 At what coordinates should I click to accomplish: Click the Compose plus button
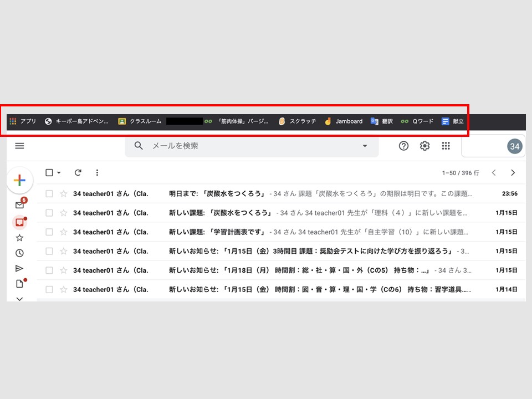pyautogui.click(x=19, y=180)
